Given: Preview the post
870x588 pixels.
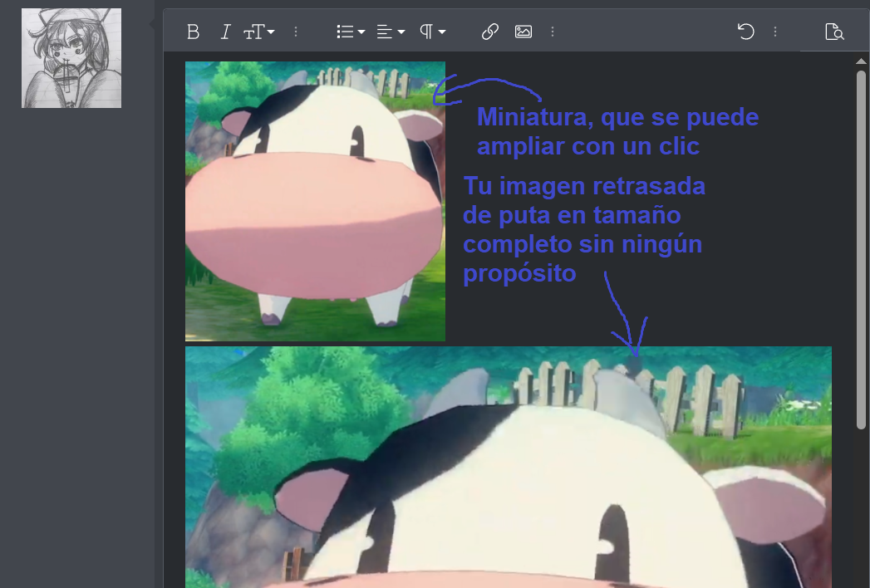Looking at the screenshot, I should coord(834,32).
